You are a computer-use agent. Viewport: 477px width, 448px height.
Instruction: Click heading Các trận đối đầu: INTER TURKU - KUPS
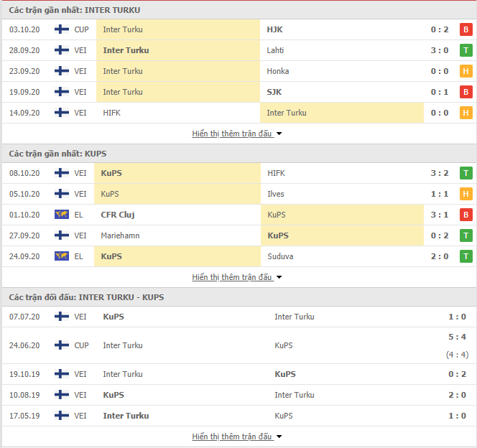[86, 297]
